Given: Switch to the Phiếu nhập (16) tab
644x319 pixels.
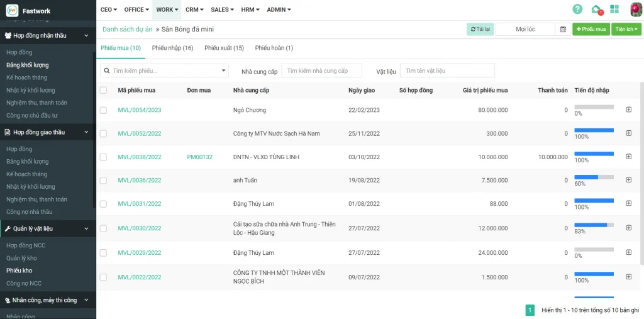Looking at the screenshot, I should (172, 48).
